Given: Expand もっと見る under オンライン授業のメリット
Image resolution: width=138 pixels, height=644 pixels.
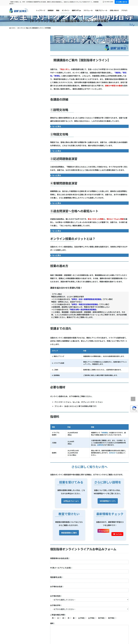Looking at the screenshot, I should pos(89,255).
